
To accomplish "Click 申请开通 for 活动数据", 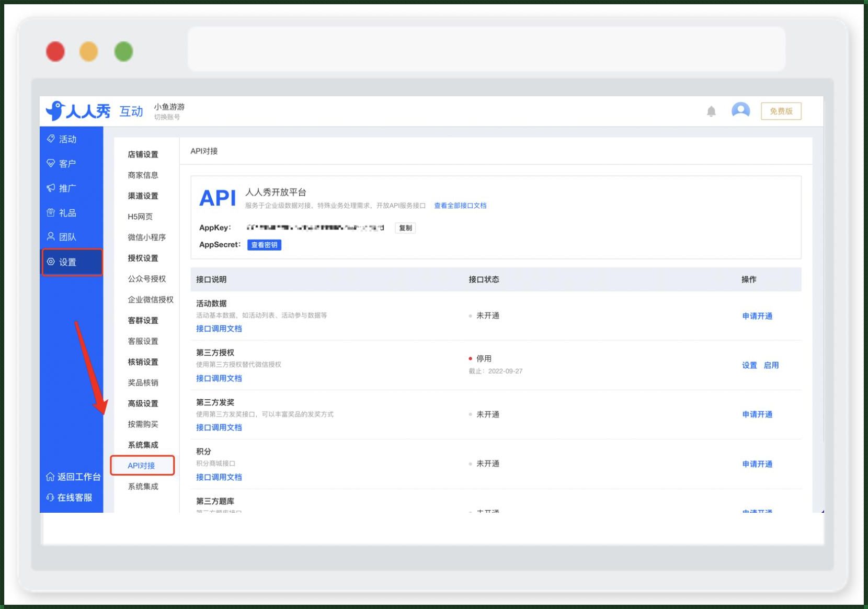I will tap(757, 316).
